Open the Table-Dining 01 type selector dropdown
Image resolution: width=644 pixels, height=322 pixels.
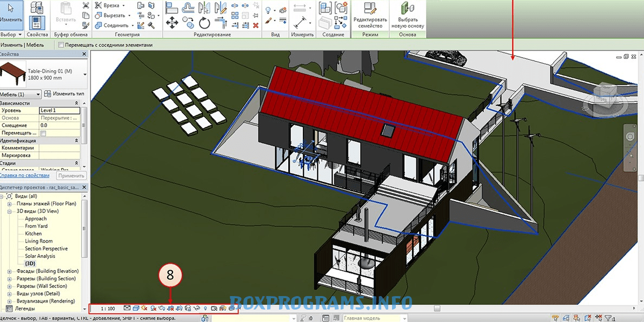click(x=85, y=73)
